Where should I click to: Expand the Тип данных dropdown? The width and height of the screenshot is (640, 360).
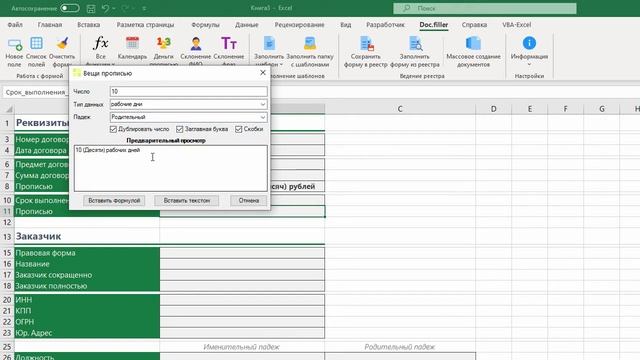(x=263, y=104)
